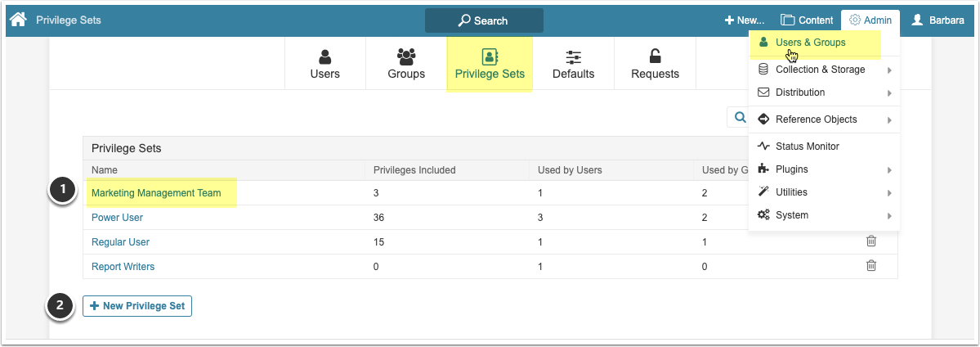Select the Privilege Sets tab
The image size is (980, 347).
tap(490, 64)
